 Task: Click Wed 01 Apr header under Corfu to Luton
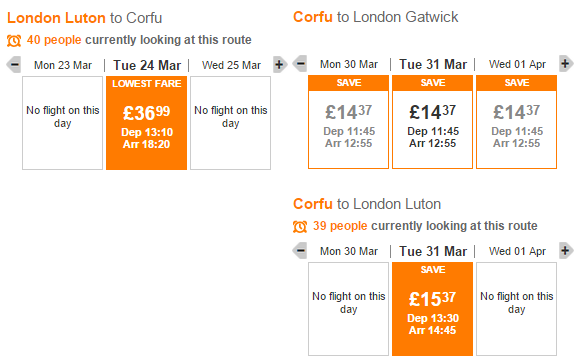pyautogui.click(x=517, y=251)
